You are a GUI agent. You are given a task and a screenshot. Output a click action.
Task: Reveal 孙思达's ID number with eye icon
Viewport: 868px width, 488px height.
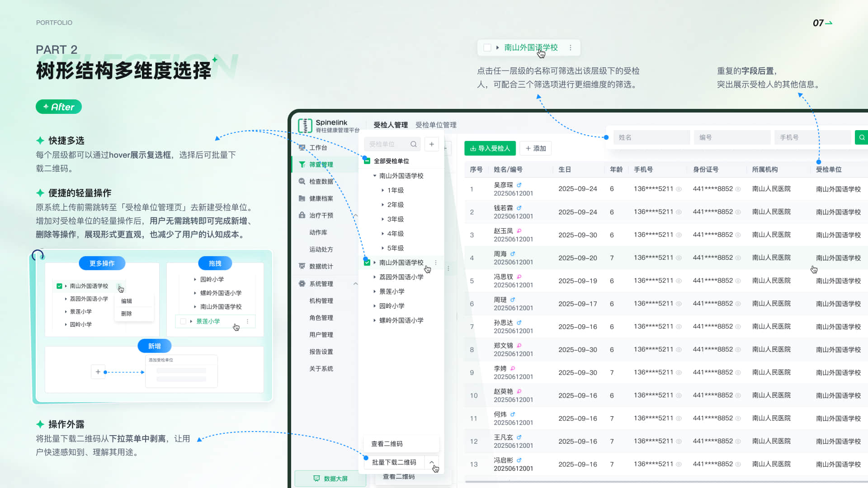(x=738, y=327)
